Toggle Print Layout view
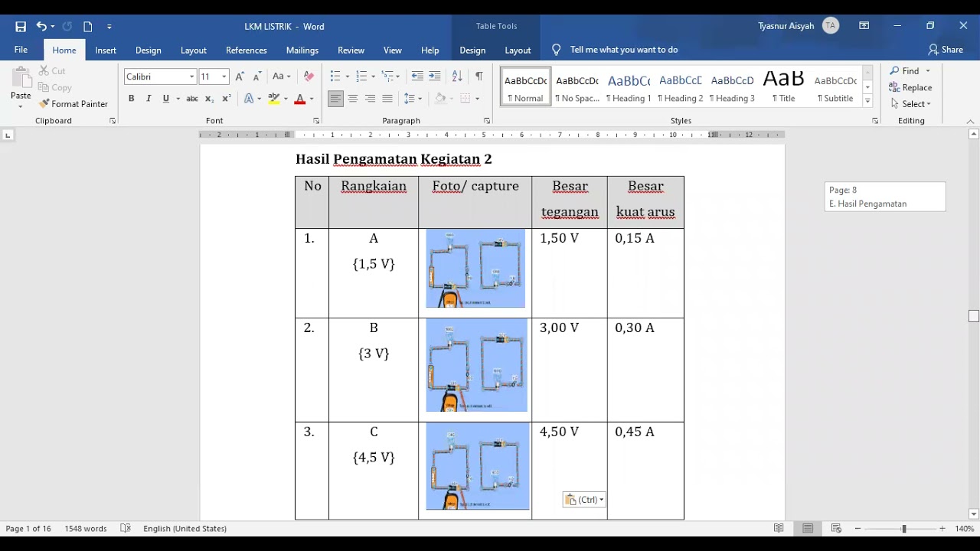This screenshot has height=551, width=980. (x=808, y=529)
